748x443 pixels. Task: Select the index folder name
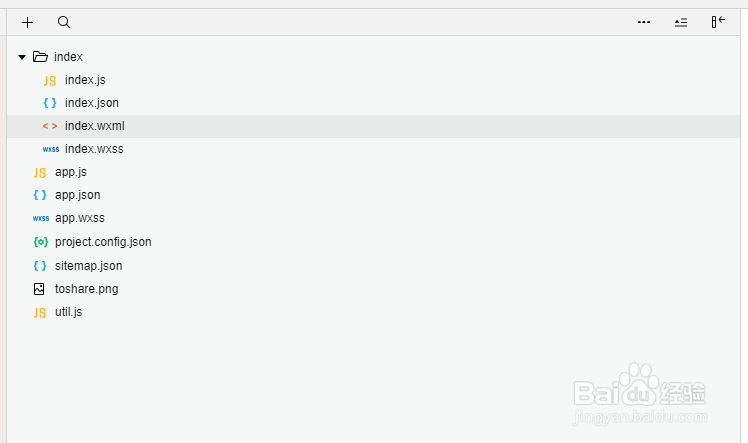coord(68,57)
